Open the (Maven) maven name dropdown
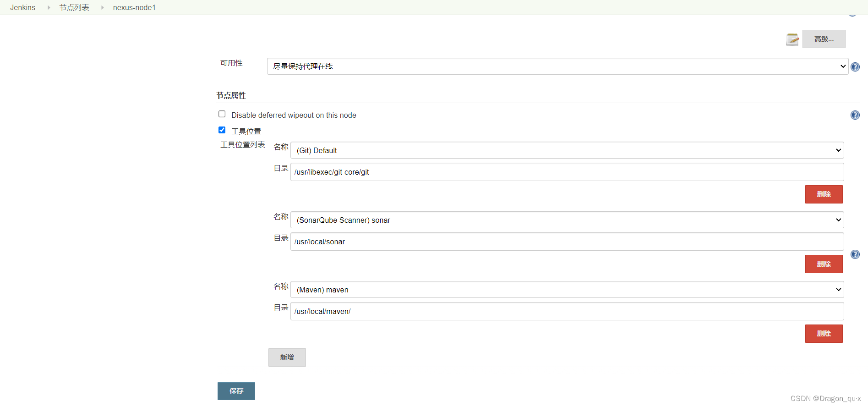The width and height of the screenshot is (868, 407). tap(567, 290)
